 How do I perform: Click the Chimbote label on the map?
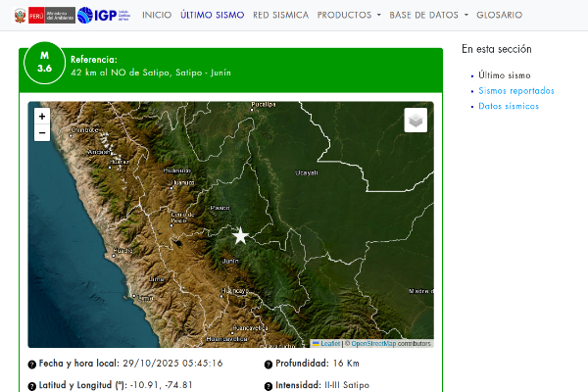pyautogui.click(x=84, y=129)
